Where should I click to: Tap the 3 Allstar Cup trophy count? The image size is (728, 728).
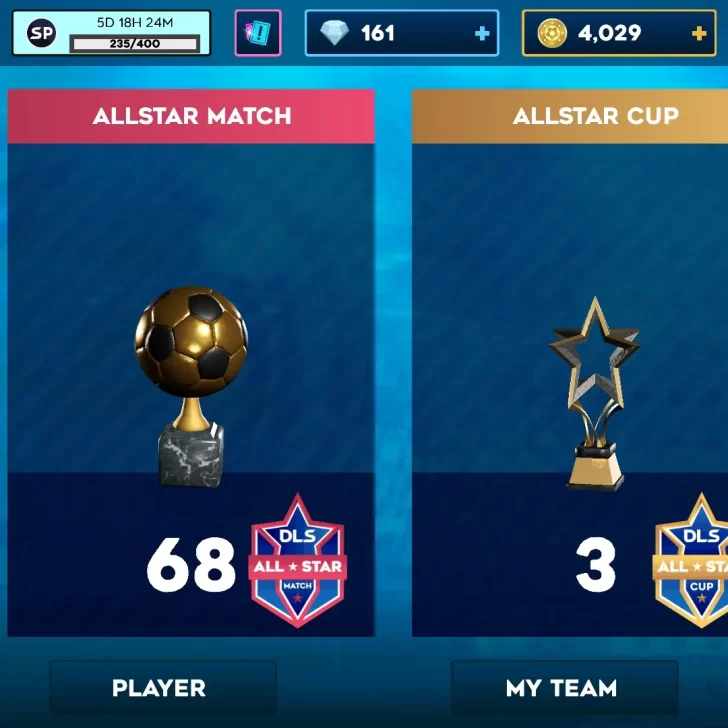pyautogui.click(x=596, y=565)
